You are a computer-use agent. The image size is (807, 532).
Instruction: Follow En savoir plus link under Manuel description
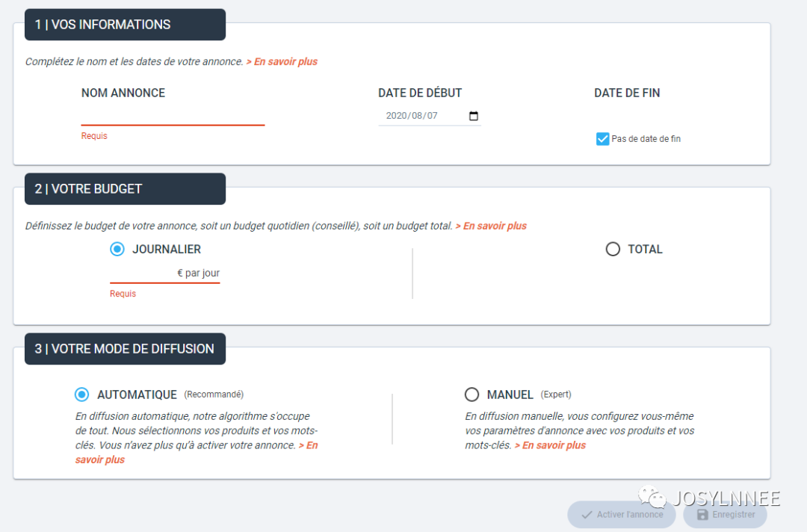pos(550,445)
